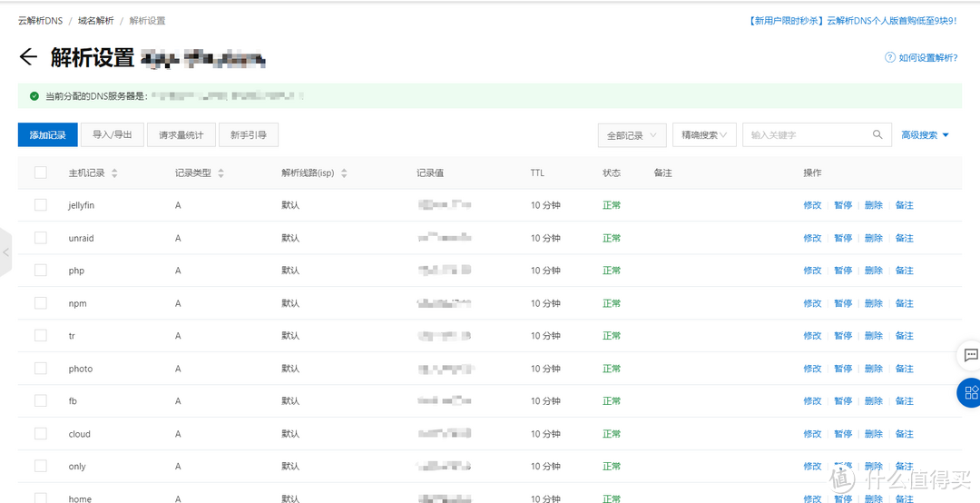Click 修改 for cloud record
Viewport: 980px width, 503px height.
pos(812,434)
